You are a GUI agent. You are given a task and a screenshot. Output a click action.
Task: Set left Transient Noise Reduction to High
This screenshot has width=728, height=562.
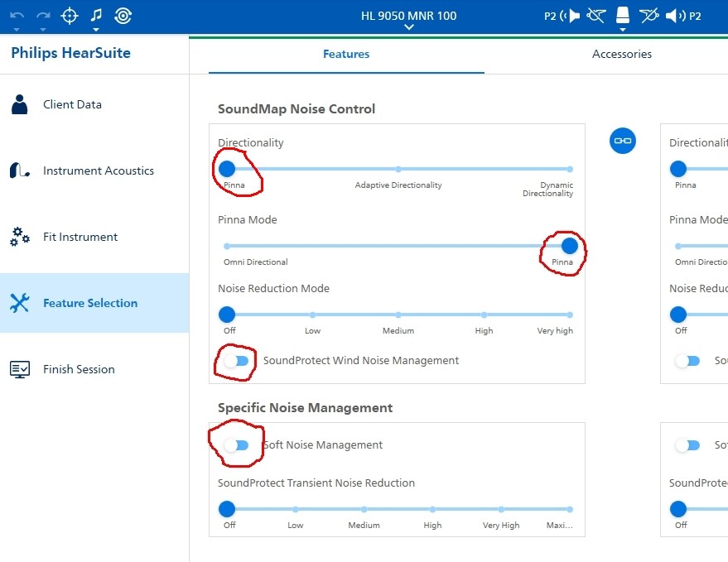(x=432, y=509)
